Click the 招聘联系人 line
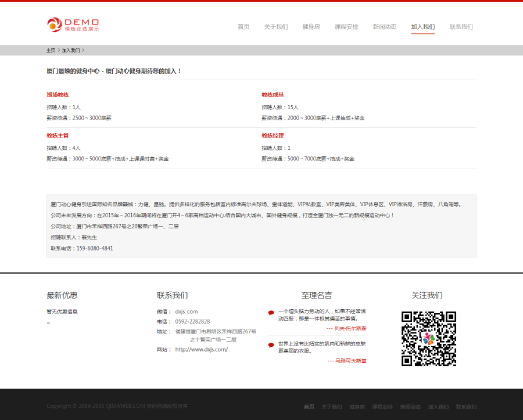 [74, 238]
